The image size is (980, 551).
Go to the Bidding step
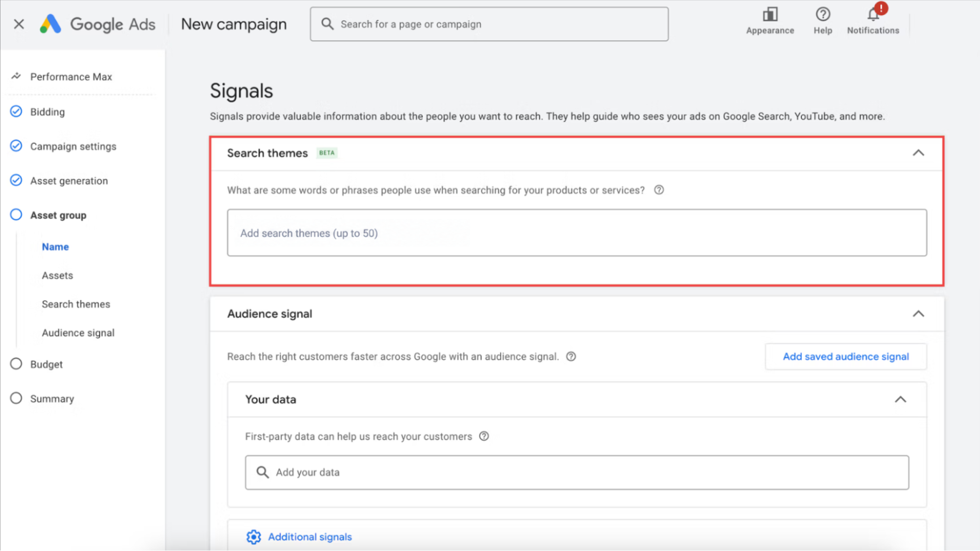(48, 112)
